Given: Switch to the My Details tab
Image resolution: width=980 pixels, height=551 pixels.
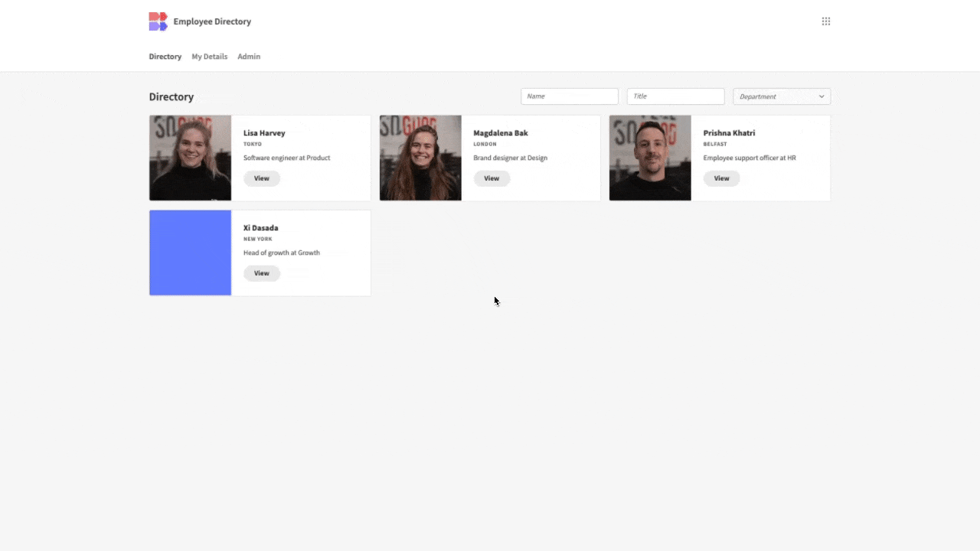Looking at the screenshot, I should click(209, 56).
